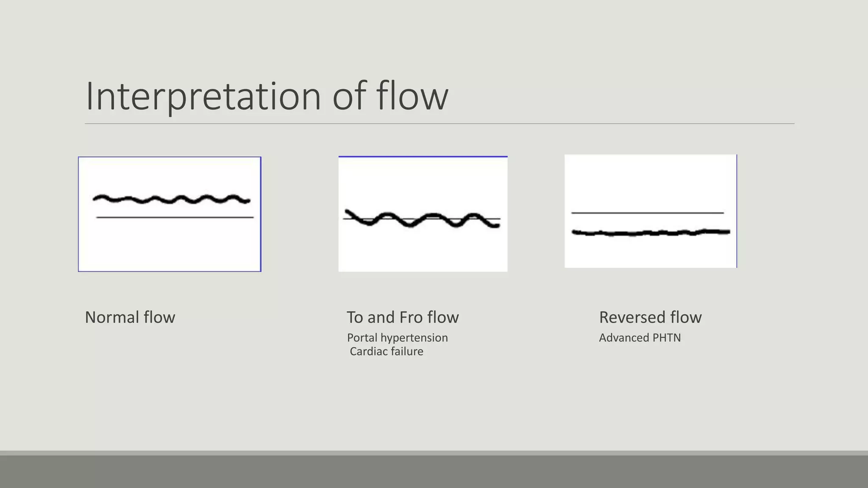This screenshot has height=488, width=868.
Task: Click the oscillating trace crossing the baseline in the To and Fro diagram
Action: [423, 219]
